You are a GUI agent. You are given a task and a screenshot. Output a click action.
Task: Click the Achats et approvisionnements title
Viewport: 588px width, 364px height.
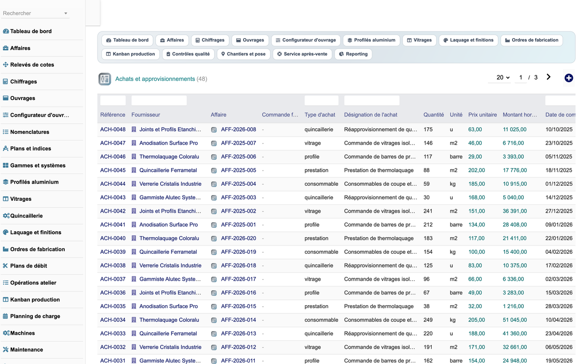coord(155,79)
